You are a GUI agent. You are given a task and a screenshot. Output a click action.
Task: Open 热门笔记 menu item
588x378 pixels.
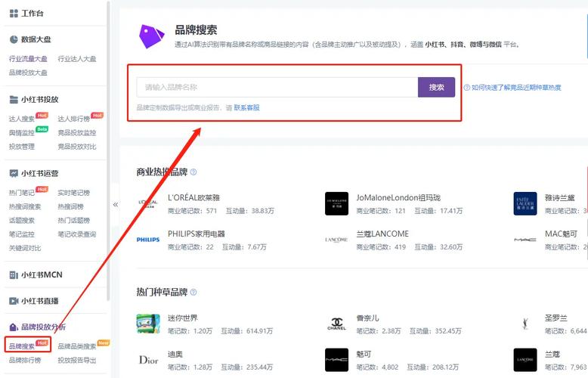pos(22,193)
